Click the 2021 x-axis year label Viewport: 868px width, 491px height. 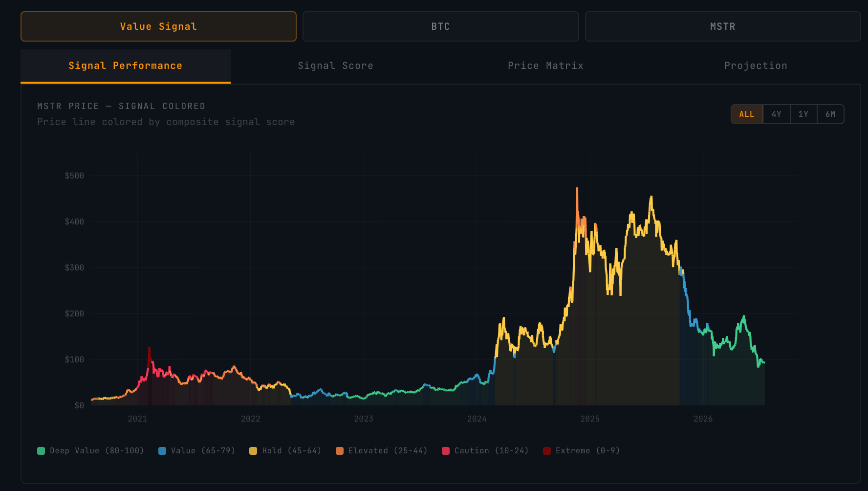click(x=137, y=419)
